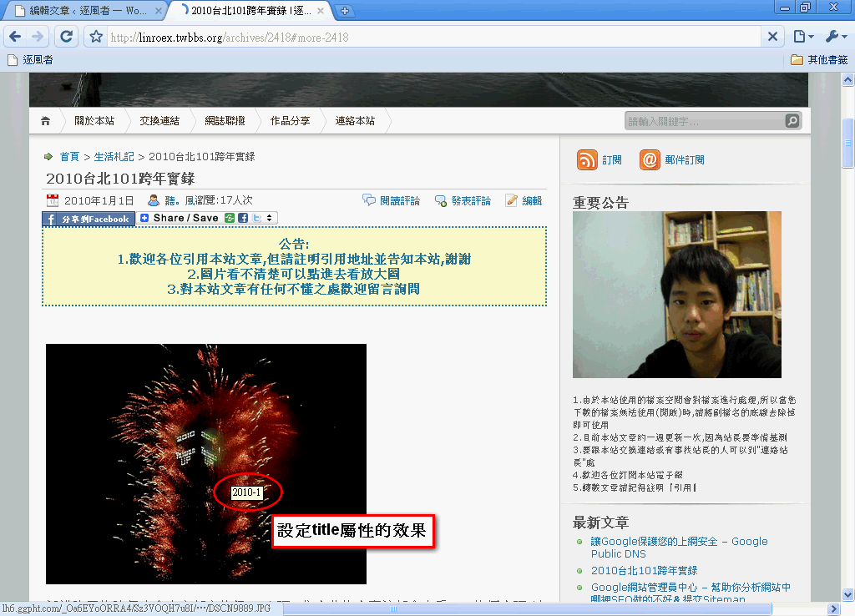
Task: Click the Taipei 101 fireworks photo
Action: (206, 464)
